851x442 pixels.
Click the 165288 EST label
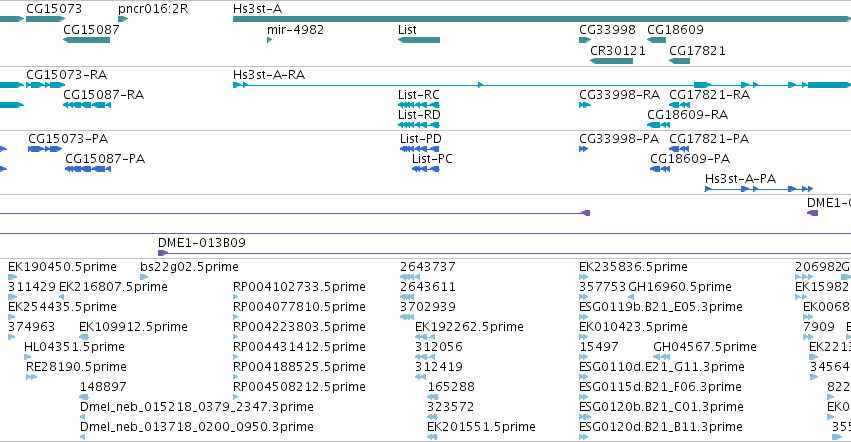coord(451,387)
